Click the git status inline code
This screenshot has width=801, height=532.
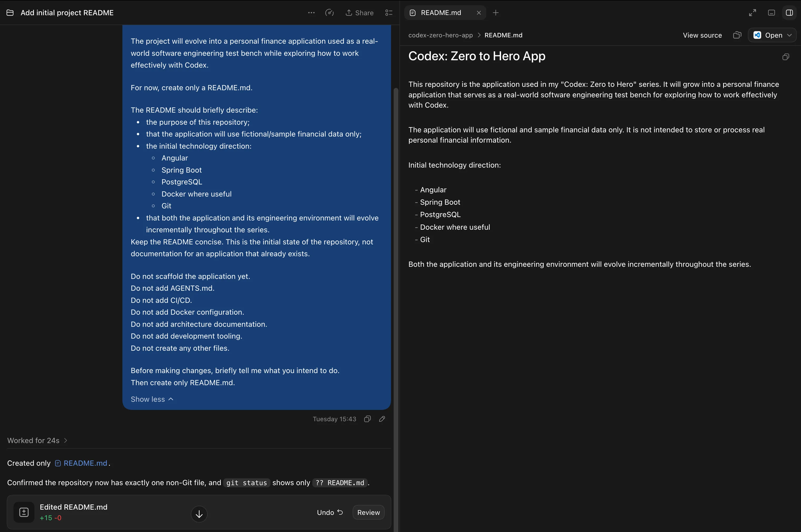[247, 483]
